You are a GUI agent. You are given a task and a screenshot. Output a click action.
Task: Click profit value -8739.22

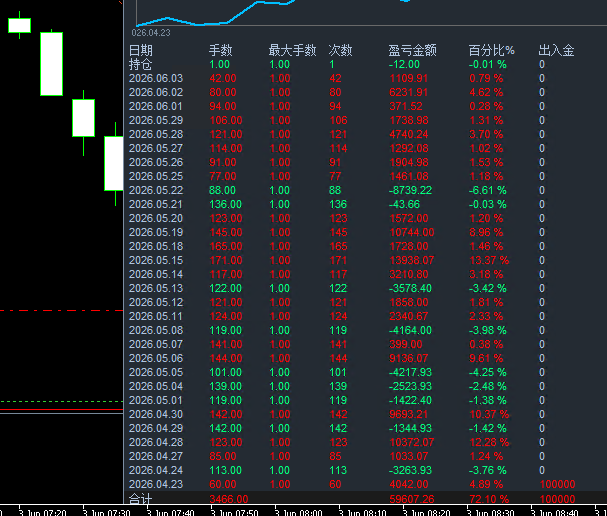click(x=410, y=190)
